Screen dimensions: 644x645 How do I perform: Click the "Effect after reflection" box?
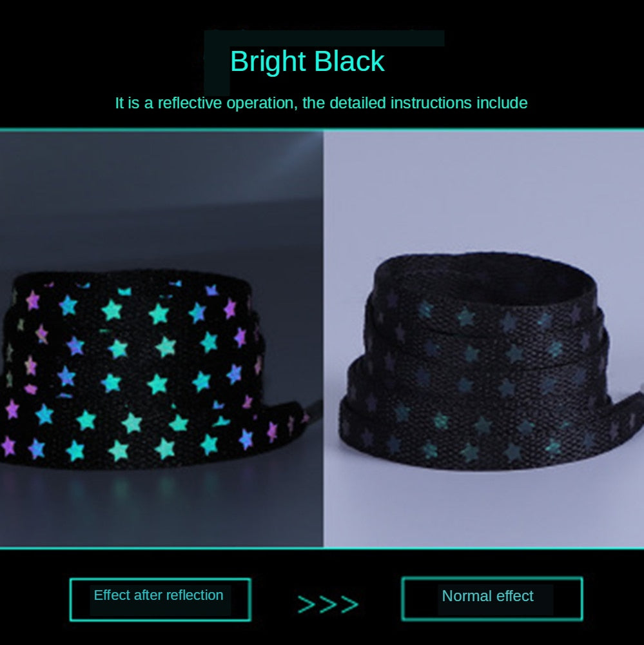[x=161, y=600]
